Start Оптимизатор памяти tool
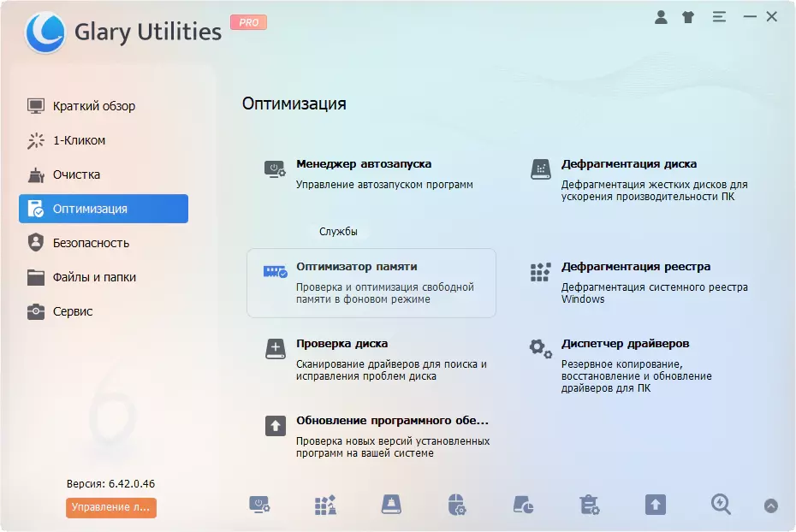796x532 pixels. pos(371,283)
